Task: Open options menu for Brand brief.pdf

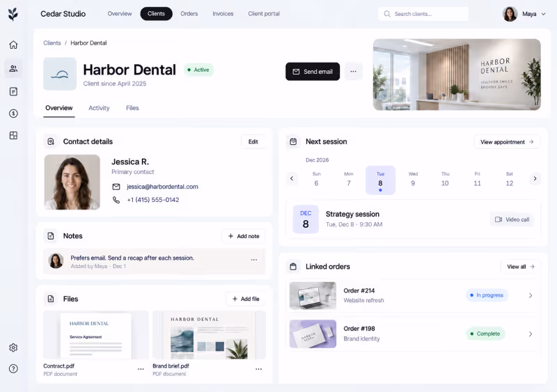Action: coord(258,369)
